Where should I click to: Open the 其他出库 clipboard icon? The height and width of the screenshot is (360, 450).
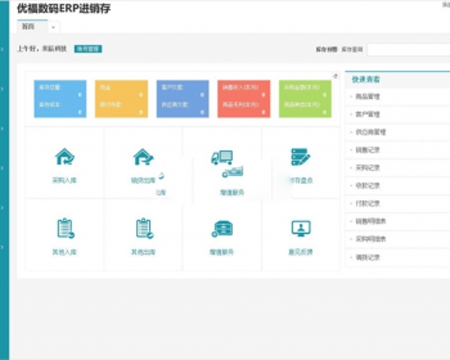pyautogui.click(x=144, y=228)
